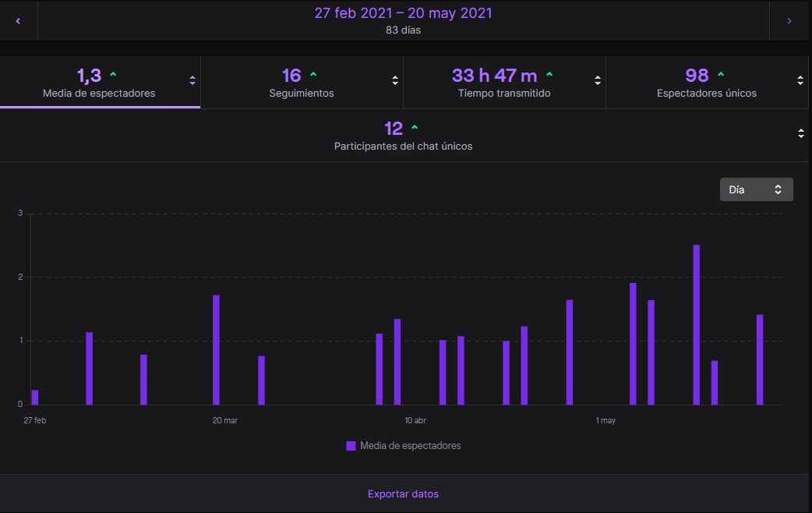812x513 pixels.
Task: Open metric selector on Tiempo transmitido card
Action: (597, 80)
